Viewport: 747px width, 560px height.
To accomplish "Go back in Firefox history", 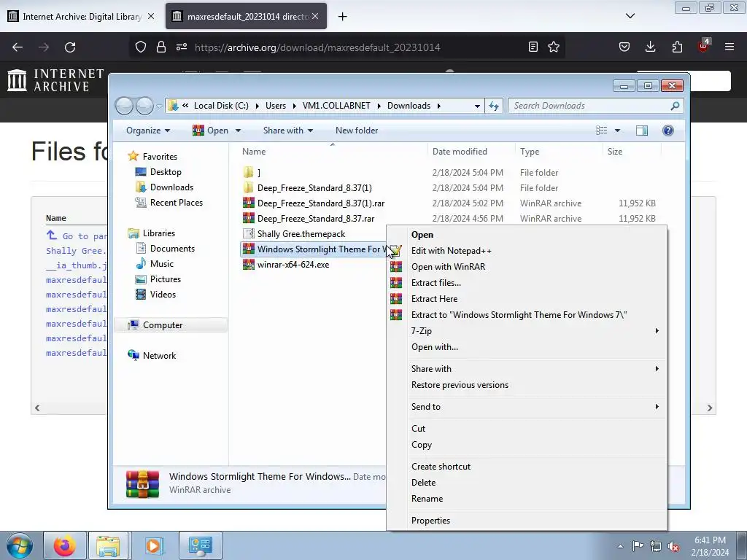I will pos(18,47).
